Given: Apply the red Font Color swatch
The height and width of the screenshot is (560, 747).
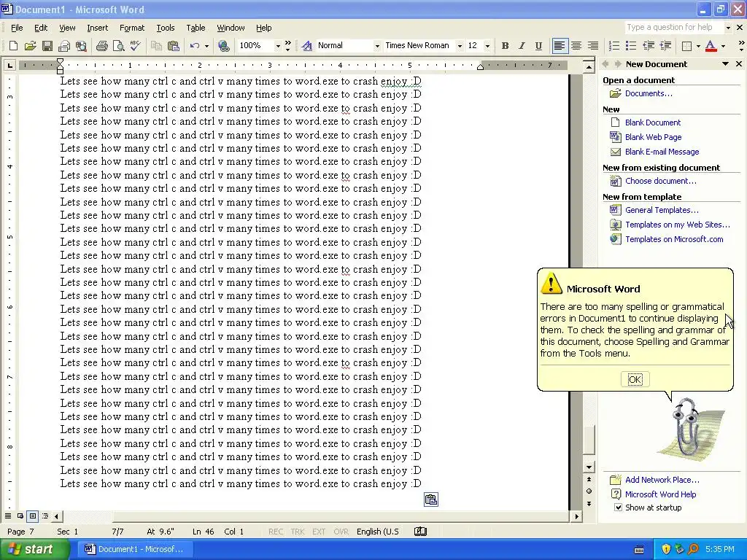Looking at the screenshot, I should click(711, 46).
